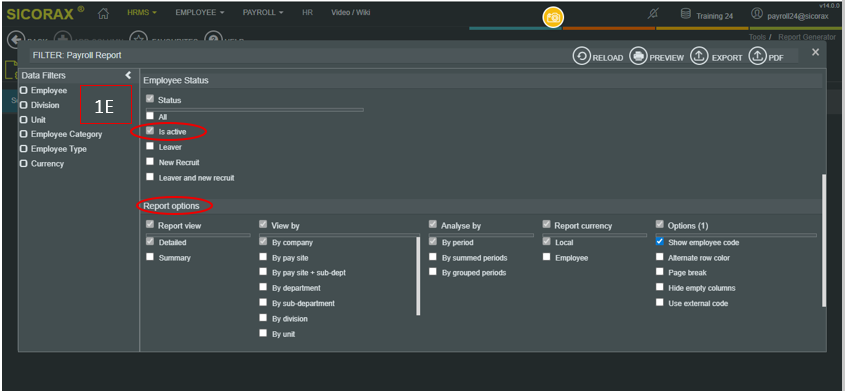Screen dimensions: 845x391
Task: Check the Summary report view checkbox
Action: coord(150,257)
